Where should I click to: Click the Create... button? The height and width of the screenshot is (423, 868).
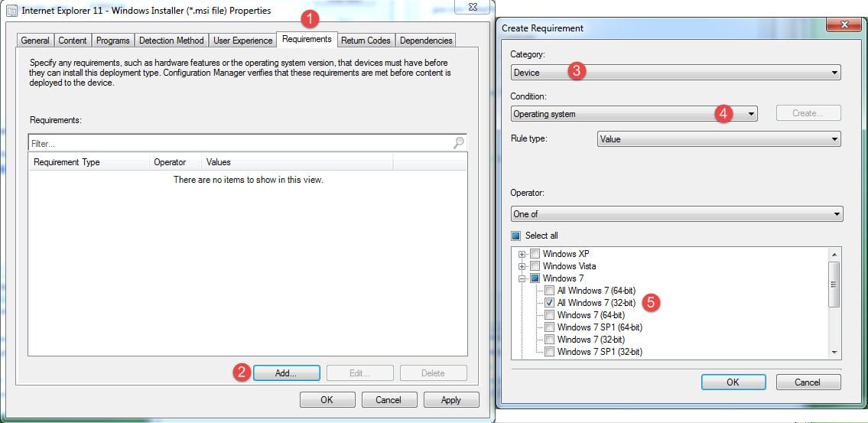(808, 113)
